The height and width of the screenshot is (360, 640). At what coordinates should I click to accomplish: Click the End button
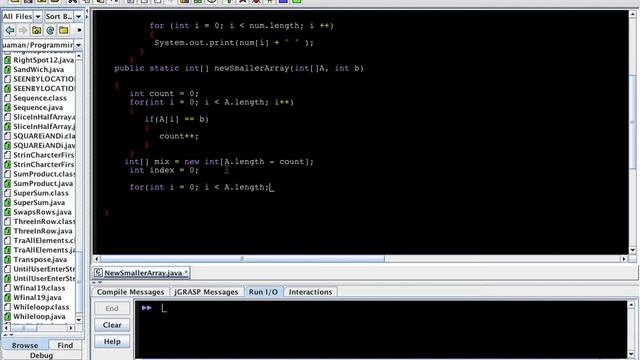[x=112, y=308]
